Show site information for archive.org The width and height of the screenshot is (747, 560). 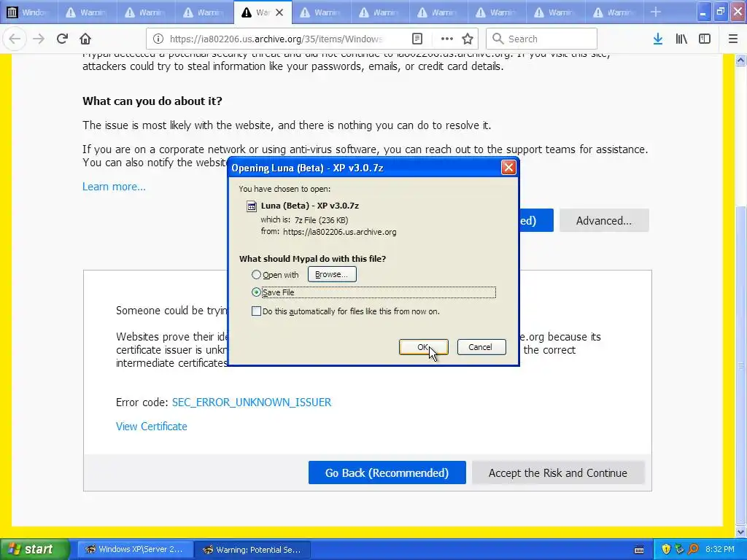click(x=158, y=39)
